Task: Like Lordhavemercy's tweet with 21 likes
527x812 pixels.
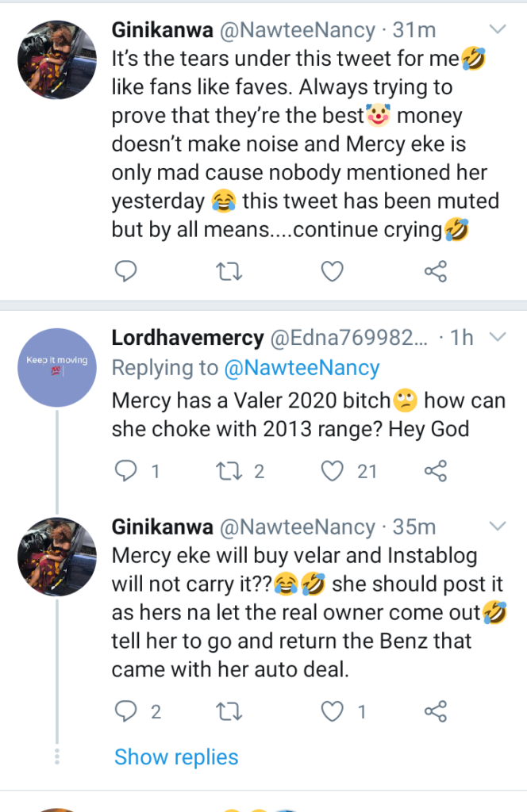Action: [331, 472]
